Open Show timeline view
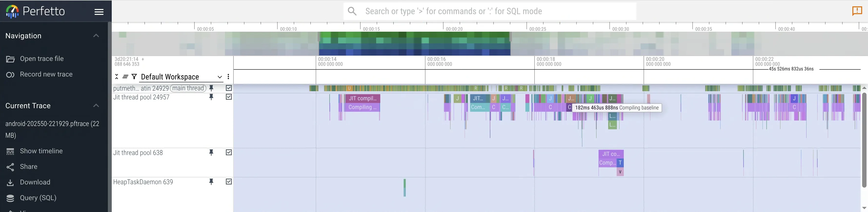 (41, 151)
